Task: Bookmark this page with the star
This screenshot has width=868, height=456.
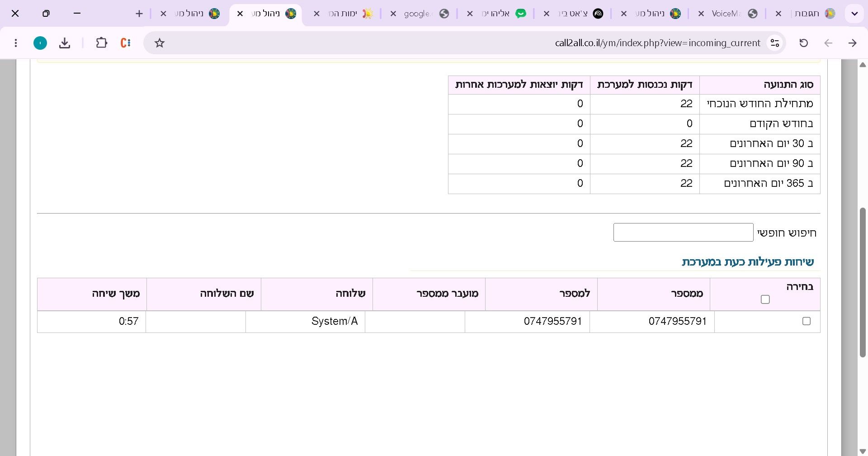Action: point(159,43)
